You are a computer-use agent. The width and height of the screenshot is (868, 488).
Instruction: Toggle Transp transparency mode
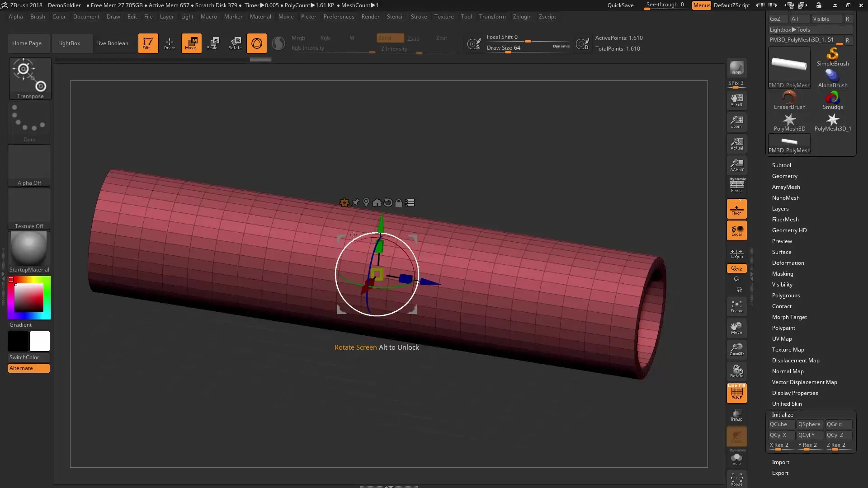pyautogui.click(x=737, y=415)
